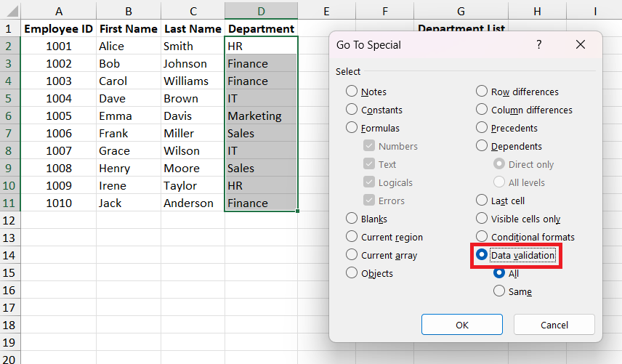This screenshot has height=364, width=622.
Task: Toggle the Numbers checkbox
Action: point(369,146)
